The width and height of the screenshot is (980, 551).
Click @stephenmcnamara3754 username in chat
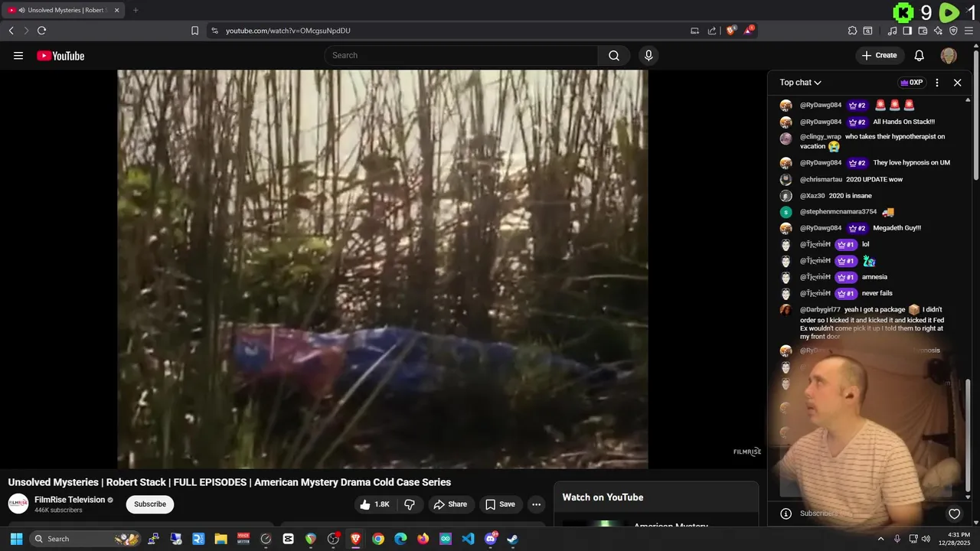(838, 212)
